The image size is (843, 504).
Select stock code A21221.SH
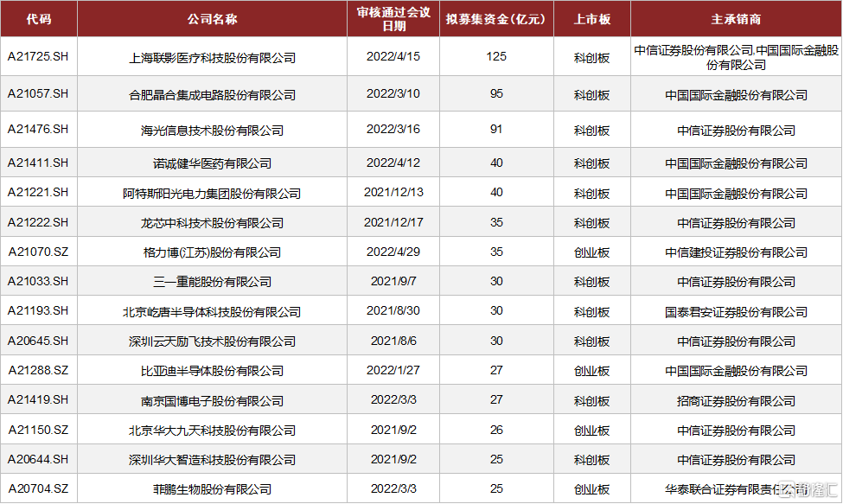coord(38,193)
